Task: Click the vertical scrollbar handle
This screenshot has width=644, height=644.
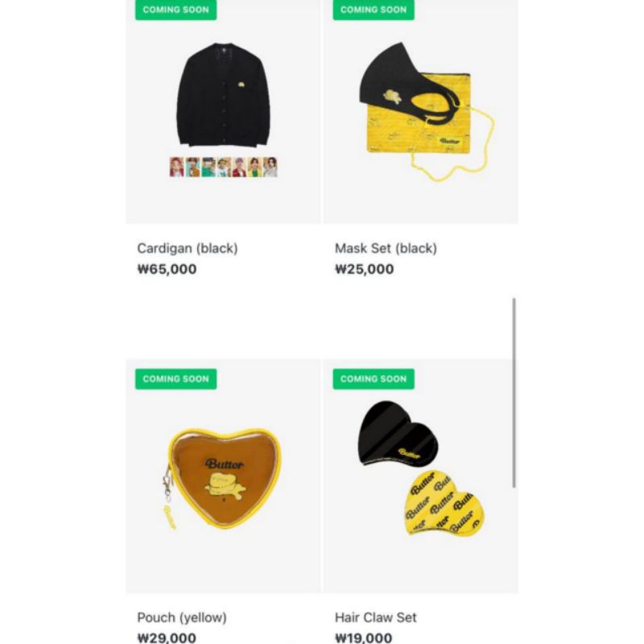Action: [514, 393]
